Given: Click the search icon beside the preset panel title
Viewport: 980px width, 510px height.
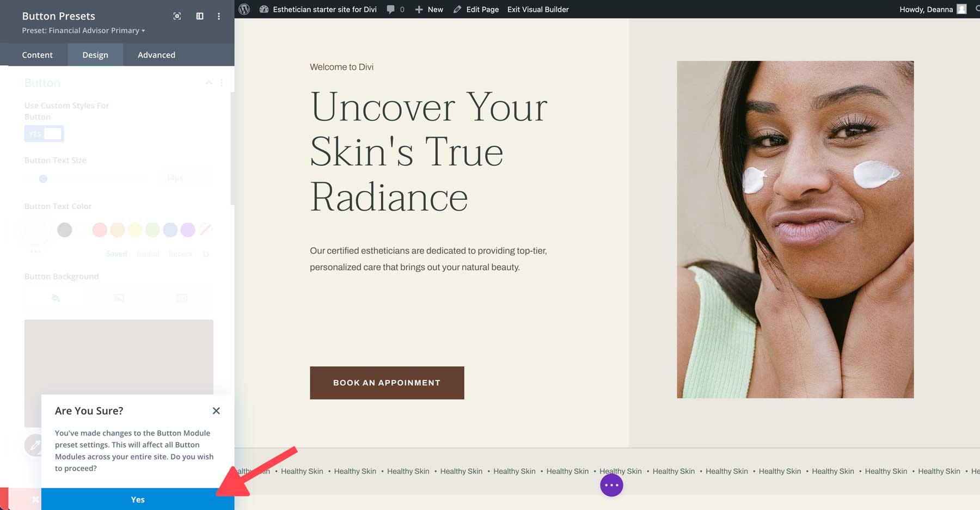Looking at the screenshot, I should click(177, 16).
